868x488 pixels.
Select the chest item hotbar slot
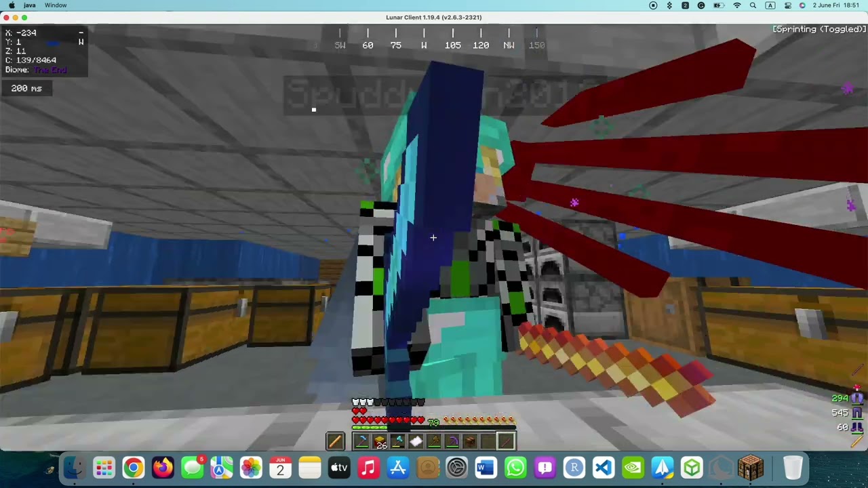point(470,441)
